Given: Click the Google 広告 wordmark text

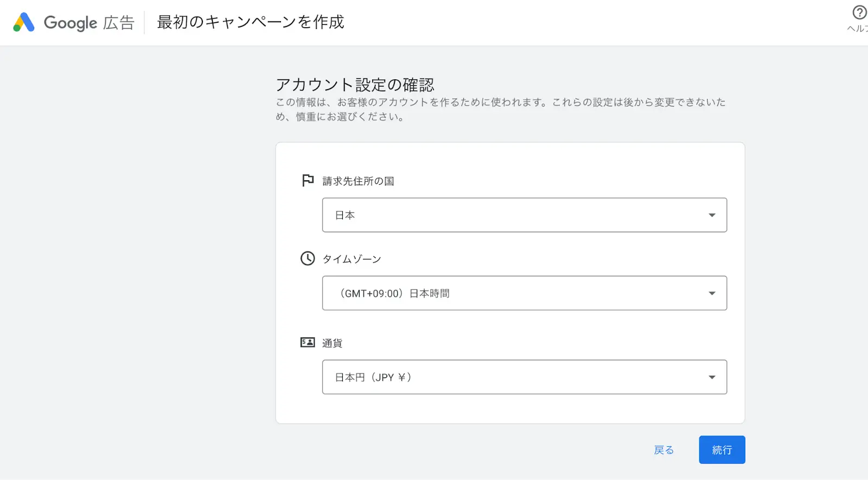Looking at the screenshot, I should pos(89,23).
